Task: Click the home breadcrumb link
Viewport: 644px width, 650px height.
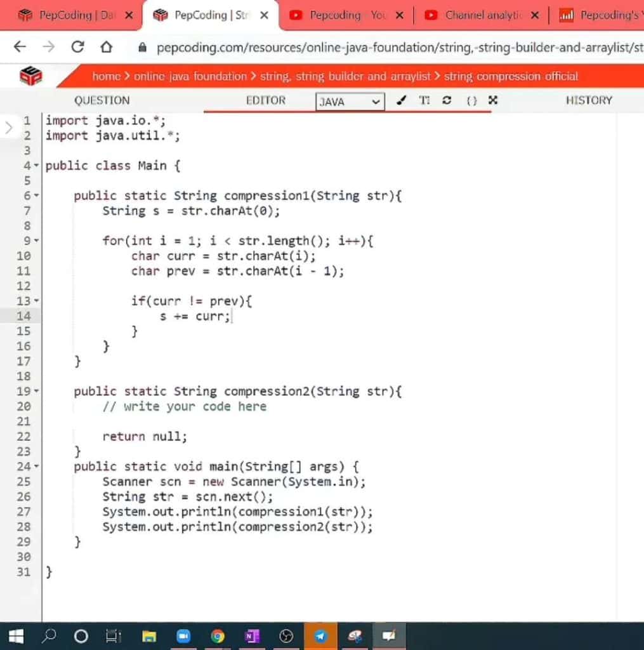Action: coord(106,76)
